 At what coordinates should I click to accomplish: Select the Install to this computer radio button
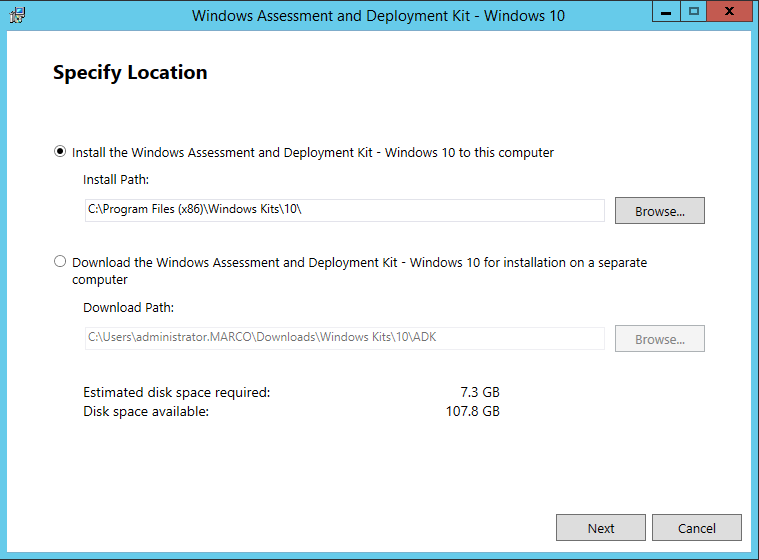(x=60, y=151)
